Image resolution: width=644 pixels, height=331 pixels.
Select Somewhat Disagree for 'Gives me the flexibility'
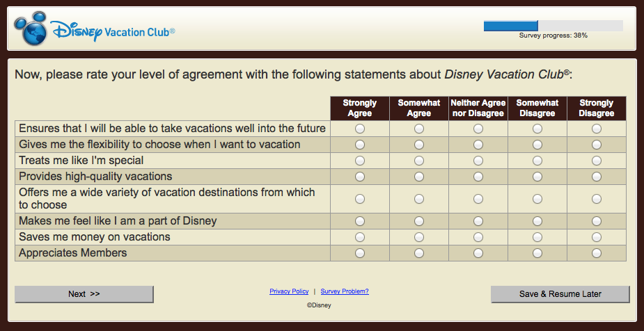coord(537,145)
